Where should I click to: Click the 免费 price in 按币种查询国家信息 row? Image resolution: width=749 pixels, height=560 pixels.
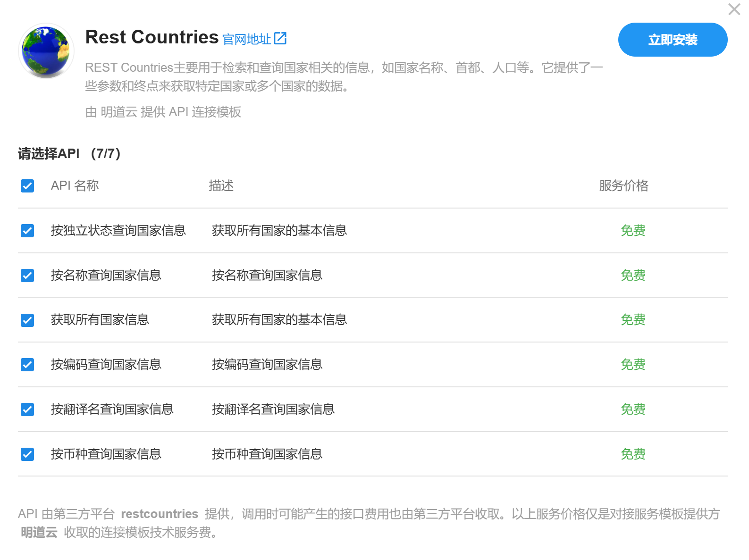coord(633,454)
